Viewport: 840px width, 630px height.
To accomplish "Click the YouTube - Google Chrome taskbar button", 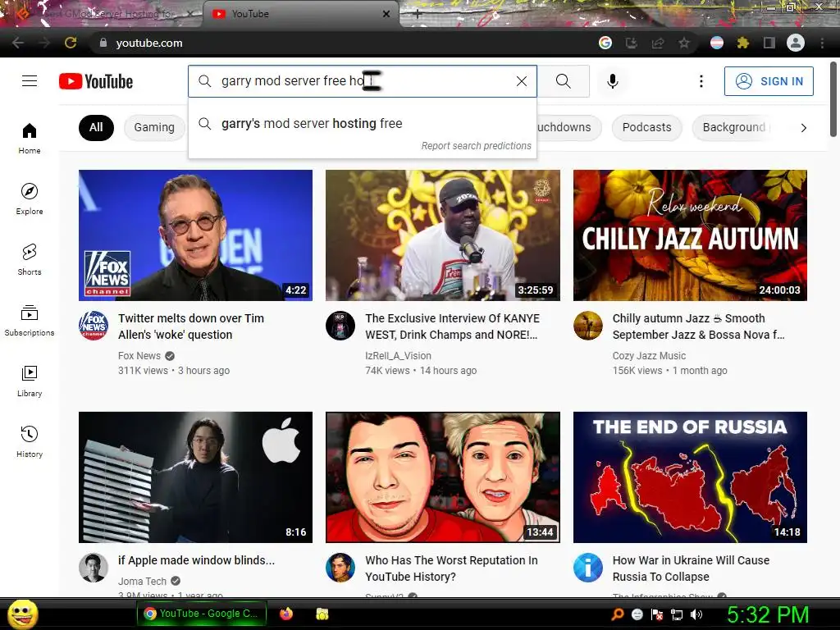I will [201, 614].
